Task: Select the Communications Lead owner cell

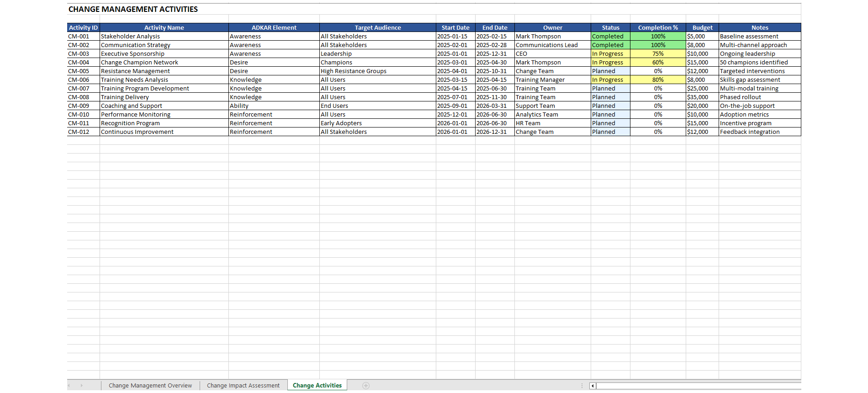Action: 553,45
